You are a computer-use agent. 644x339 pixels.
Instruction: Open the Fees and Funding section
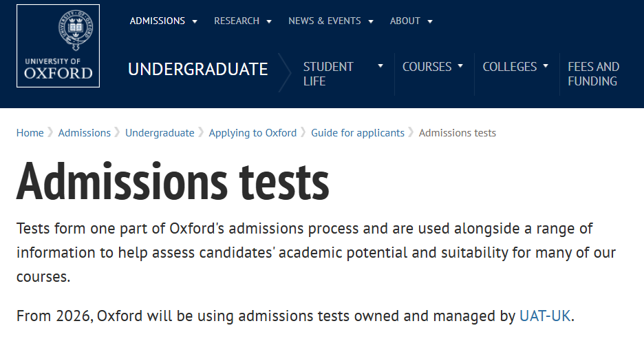tap(593, 74)
